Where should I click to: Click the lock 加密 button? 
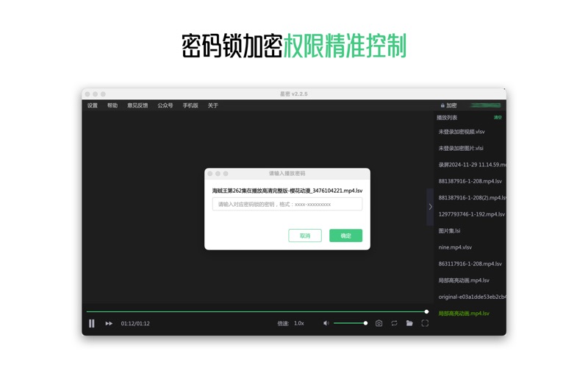click(x=448, y=105)
